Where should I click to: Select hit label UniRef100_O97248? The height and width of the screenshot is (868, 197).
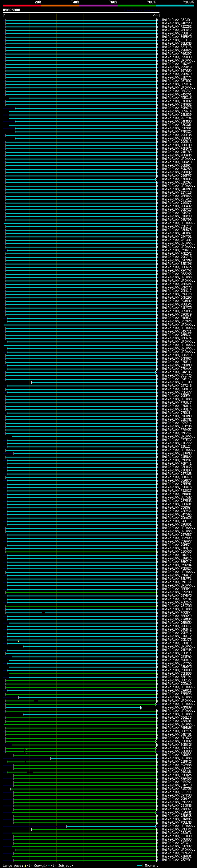click(177, 386)
